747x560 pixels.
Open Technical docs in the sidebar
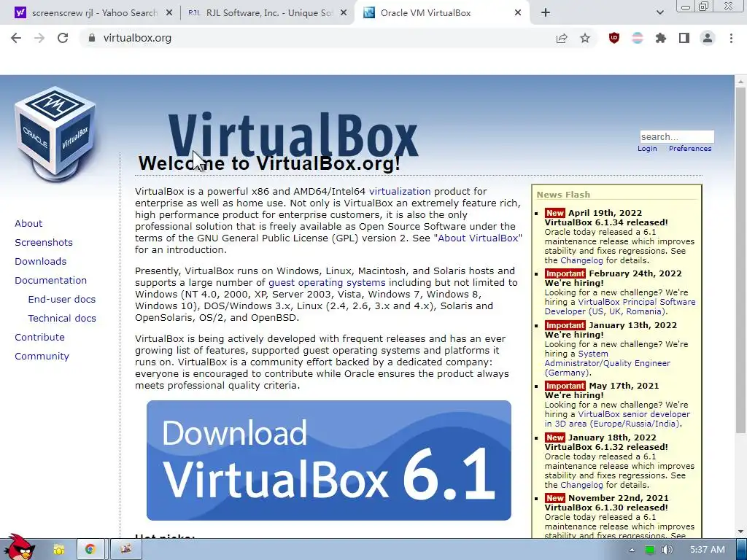[62, 318]
